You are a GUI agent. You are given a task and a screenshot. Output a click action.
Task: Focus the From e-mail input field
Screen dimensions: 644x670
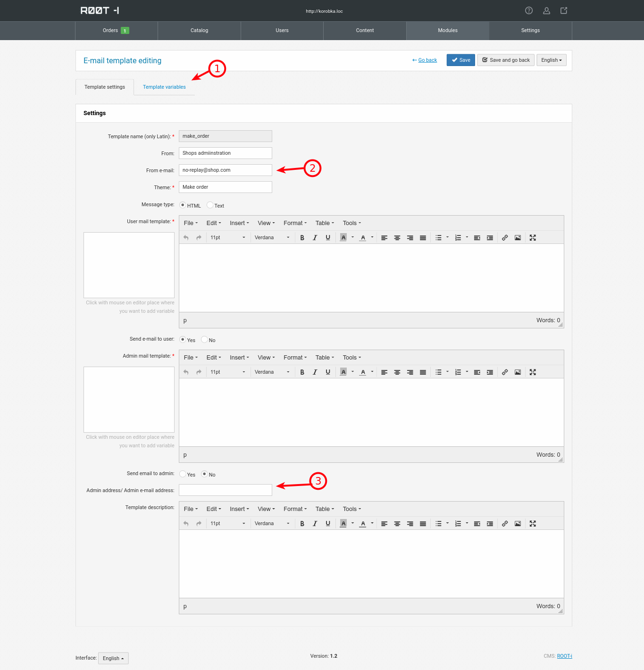tap(226, 170)
